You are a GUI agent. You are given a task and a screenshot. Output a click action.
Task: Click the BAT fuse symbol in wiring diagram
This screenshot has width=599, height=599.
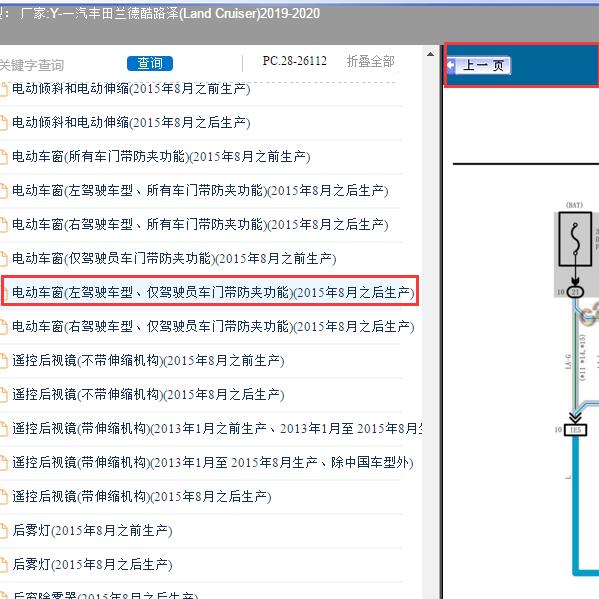(x=575, y=239)
